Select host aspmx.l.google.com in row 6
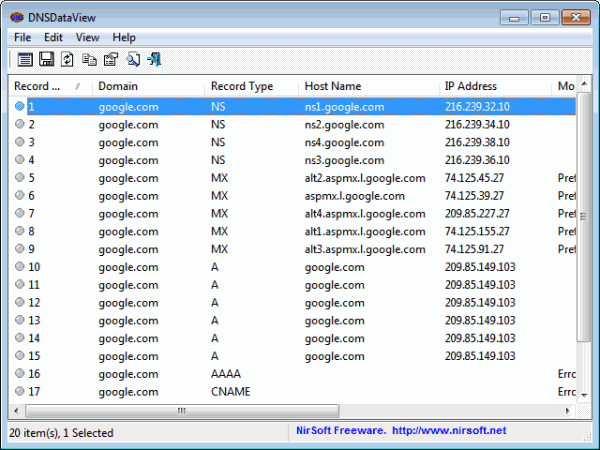The image size is (600, 450). pyautogui.click(x=355, y=196)
